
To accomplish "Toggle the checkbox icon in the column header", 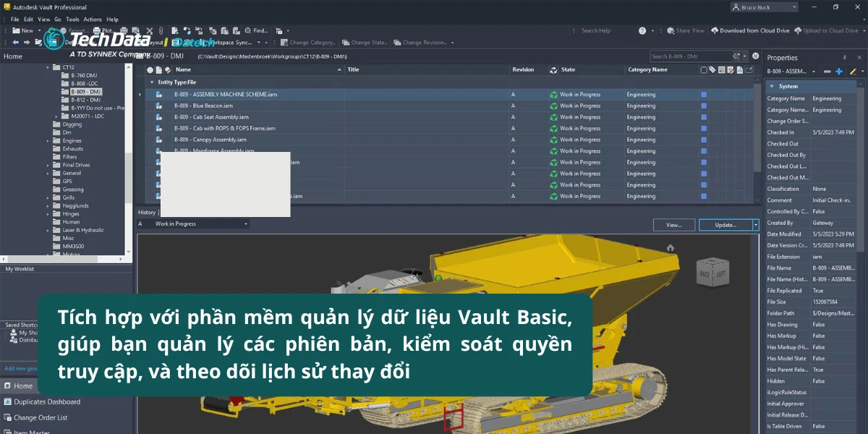I will click(x=704, y=70).
